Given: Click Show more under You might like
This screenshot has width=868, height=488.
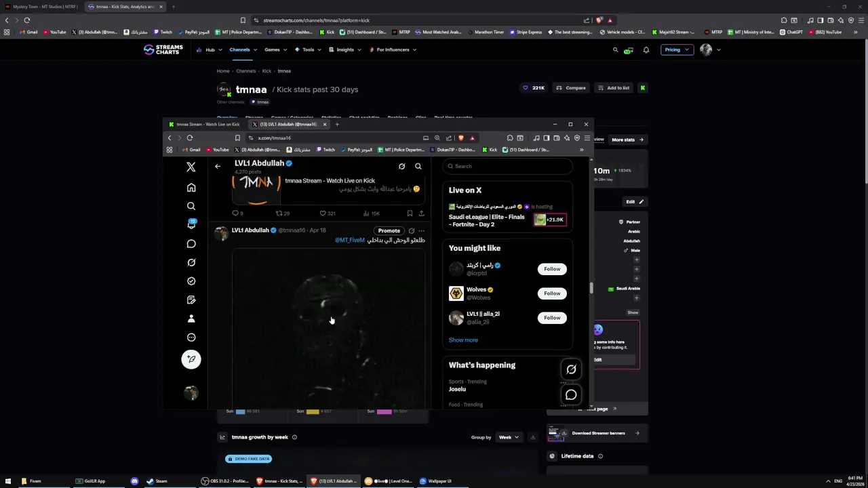Looking at the screenshot, I should [x=463, y=340].
